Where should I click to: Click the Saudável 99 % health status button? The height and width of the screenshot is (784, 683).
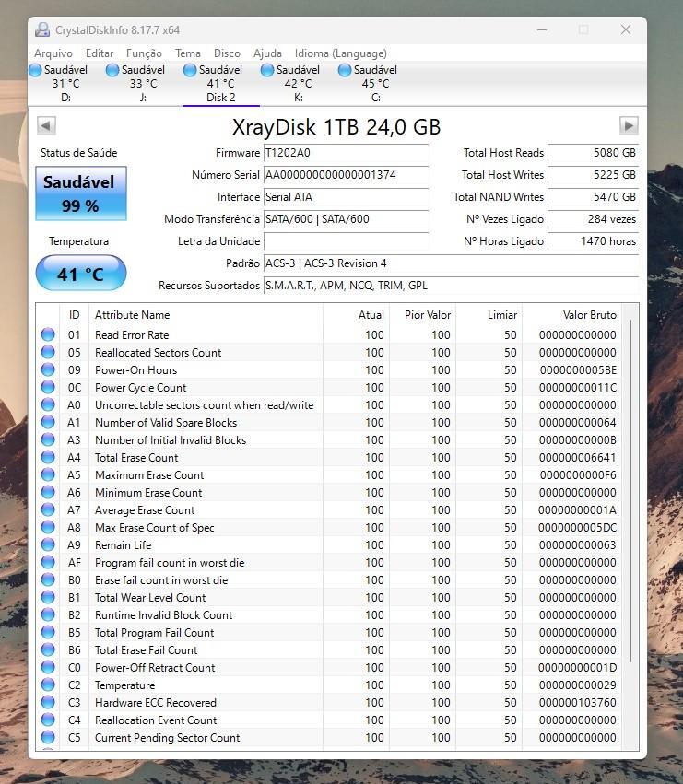click(81, 193)
